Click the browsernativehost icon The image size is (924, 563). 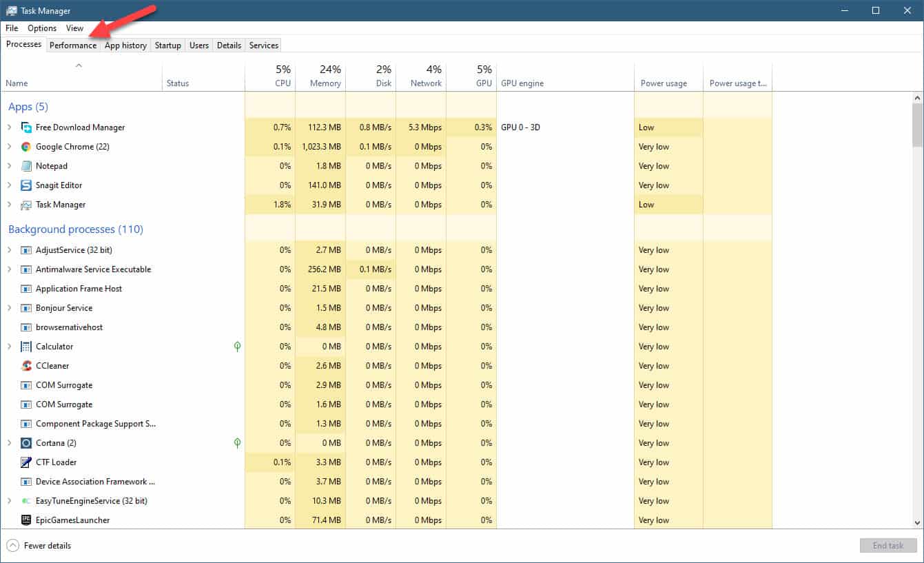(26, 327)
